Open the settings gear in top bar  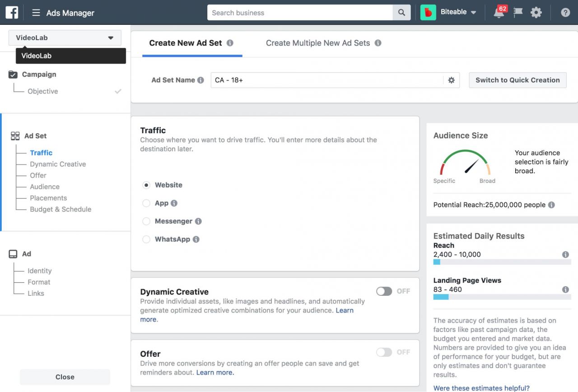(536, 13)
